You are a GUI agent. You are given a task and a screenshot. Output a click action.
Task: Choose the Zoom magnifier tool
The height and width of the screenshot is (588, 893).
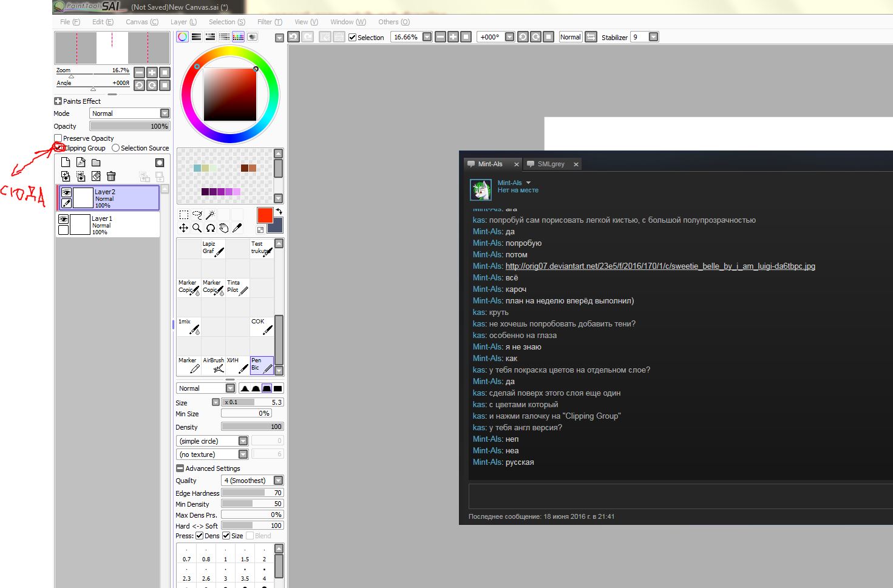[x=197, y=228]
